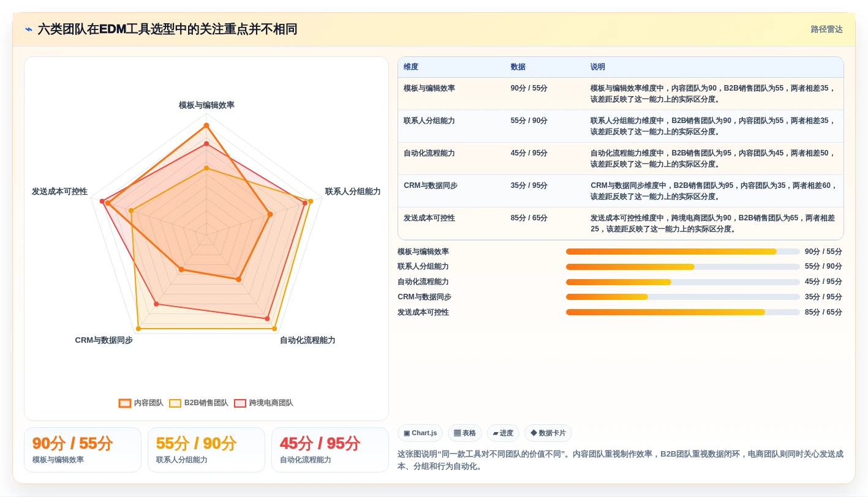Select the 表格 tag
Image resolution: width=868 pixels, height=497 pixels.
click(465, 433)
